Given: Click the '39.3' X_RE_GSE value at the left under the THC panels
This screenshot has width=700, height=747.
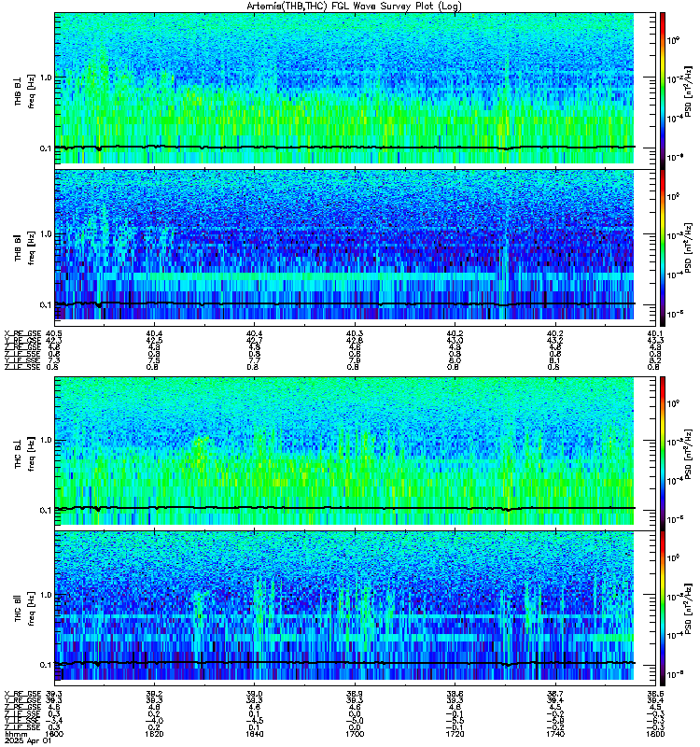Looking at the screenshot, I should click(x=54, y=694).
